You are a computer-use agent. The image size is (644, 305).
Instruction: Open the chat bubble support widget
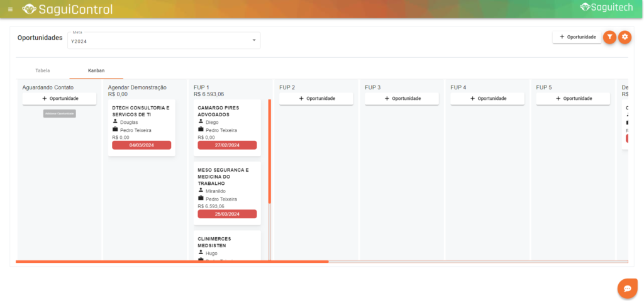(627, 288)
